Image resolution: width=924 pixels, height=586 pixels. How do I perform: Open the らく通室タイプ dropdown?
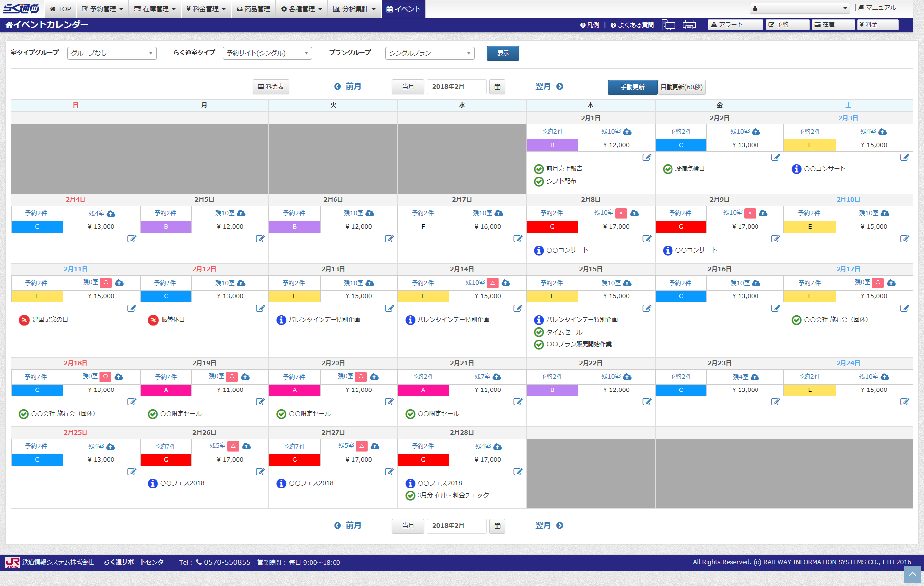[x=267, y=53]
